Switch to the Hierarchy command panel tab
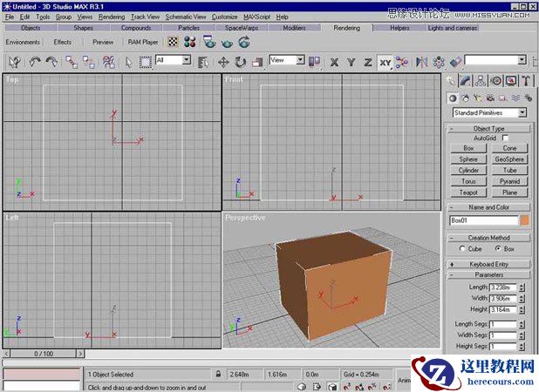 coord(481,81)
